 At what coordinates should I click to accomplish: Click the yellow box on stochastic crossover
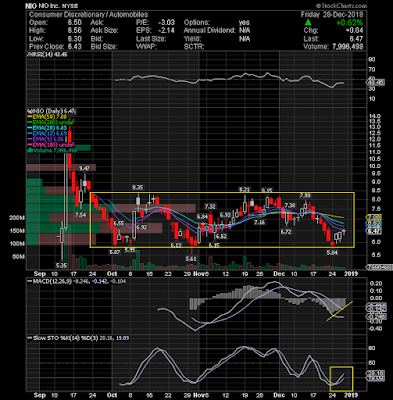341,379
